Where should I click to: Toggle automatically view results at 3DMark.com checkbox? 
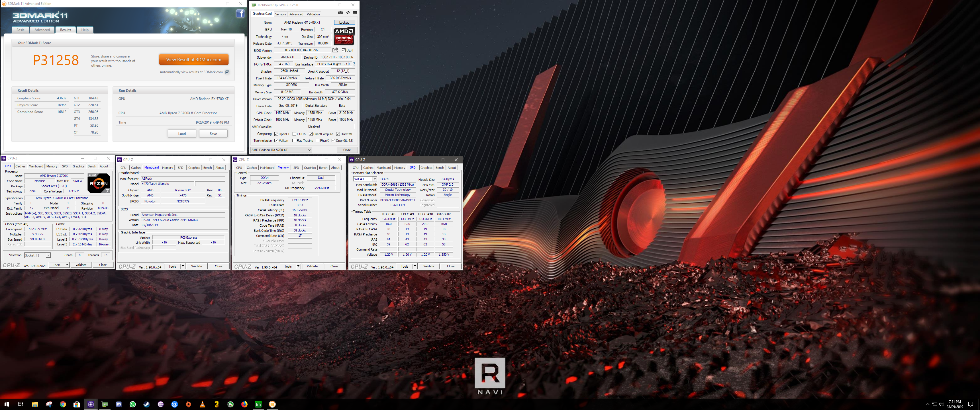[227, 72]
